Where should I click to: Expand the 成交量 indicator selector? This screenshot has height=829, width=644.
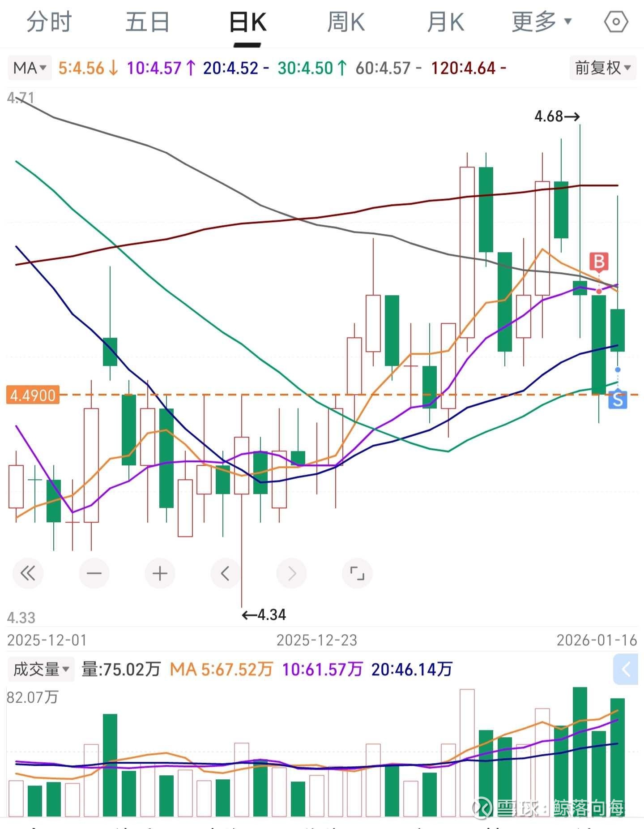41,670
